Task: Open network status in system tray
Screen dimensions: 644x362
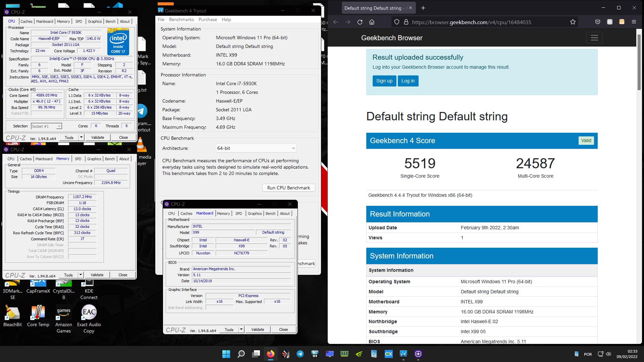Action: pos(600,354)
